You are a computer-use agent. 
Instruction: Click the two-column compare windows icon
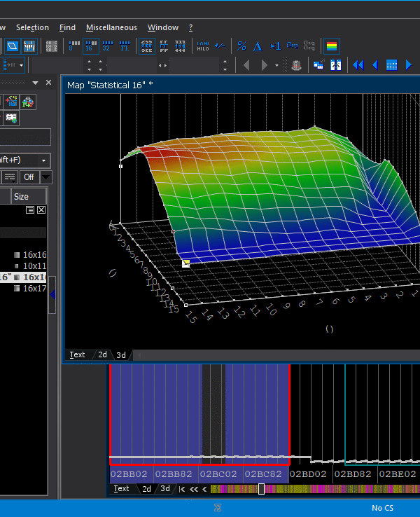click(336, 65)
